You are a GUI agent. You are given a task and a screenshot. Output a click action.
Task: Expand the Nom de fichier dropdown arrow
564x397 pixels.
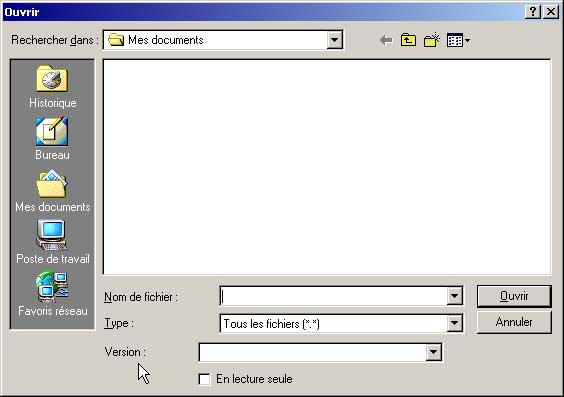click(x=455, y=296)
